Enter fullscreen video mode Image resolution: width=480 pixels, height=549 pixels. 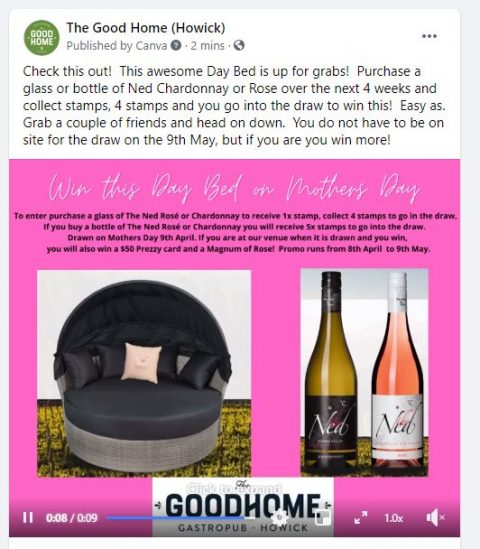(x=361, y=517)
